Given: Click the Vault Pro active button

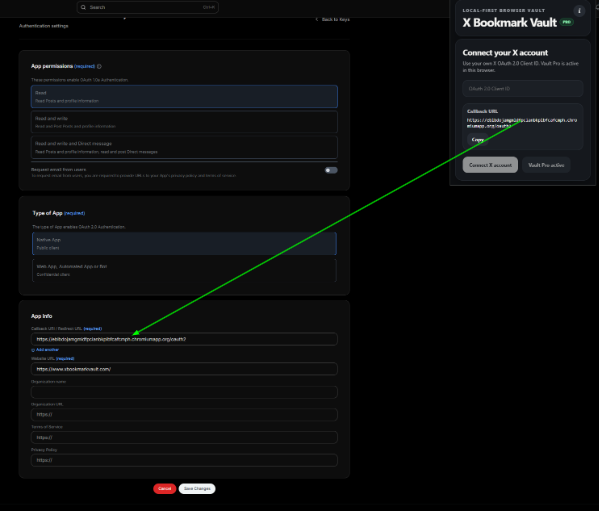Looking at the screenshot, I should tap(546, 165).
